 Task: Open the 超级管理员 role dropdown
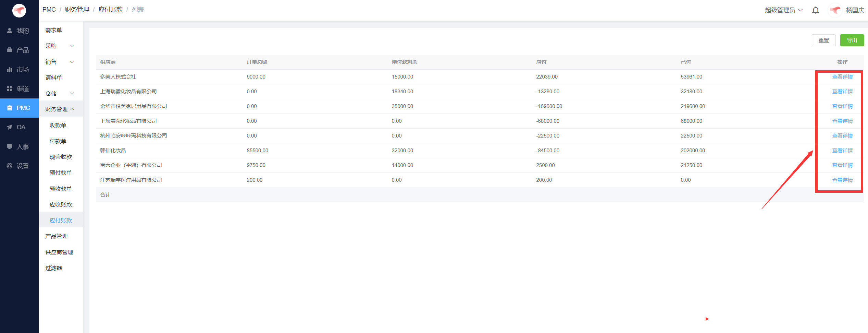[x=784, y=10]
